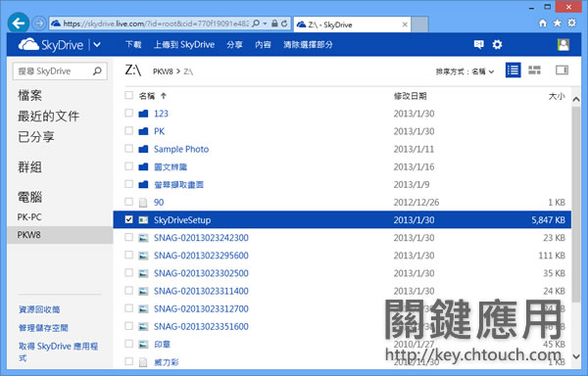588x376 pixels.
Task: Click the address bar search magnifier icon
Action: (x=256, y=23)
